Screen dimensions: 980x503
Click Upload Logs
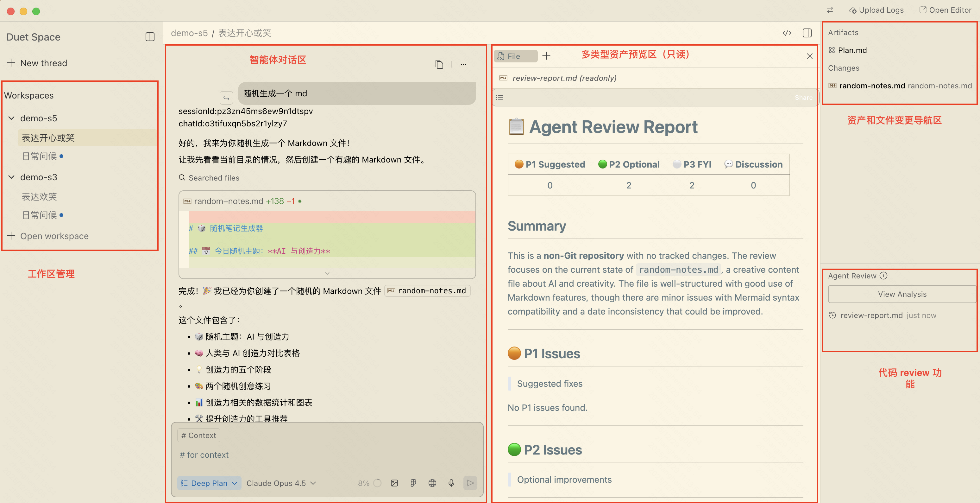(876, 10)
